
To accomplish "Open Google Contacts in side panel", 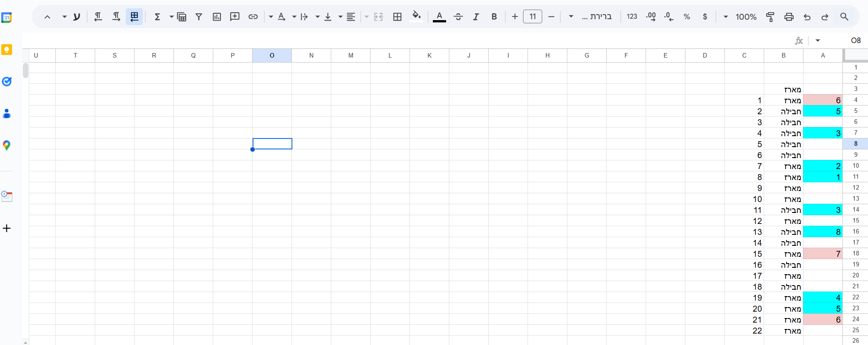I will point(7,114).
